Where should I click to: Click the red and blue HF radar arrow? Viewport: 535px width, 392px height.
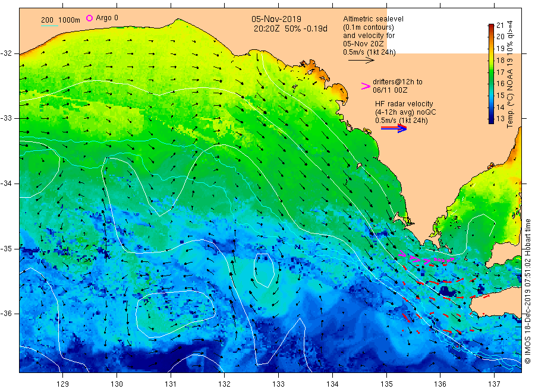point(394,128)
